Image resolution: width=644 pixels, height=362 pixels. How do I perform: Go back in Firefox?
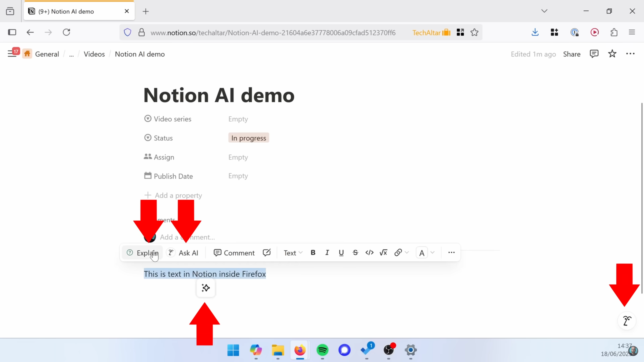pos(30,32)
